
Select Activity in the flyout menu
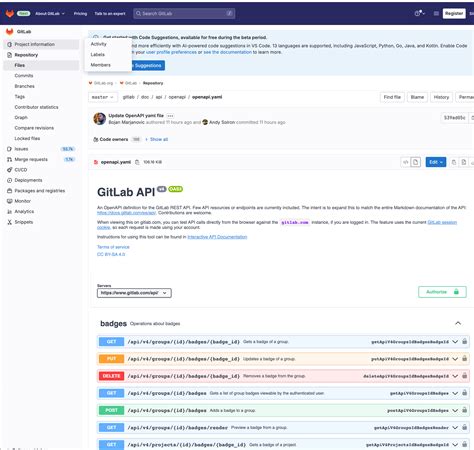tap(99, 44)
